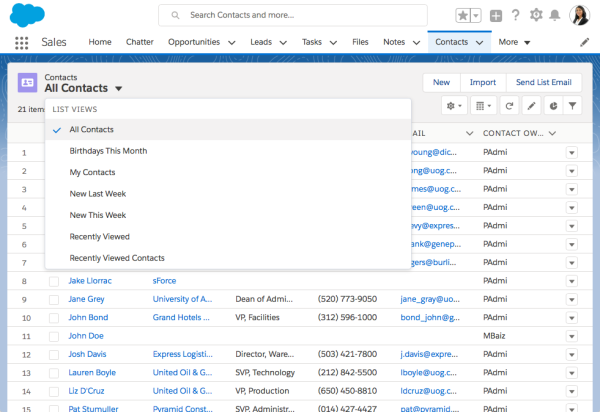Open the Files tab

point(360,42)
